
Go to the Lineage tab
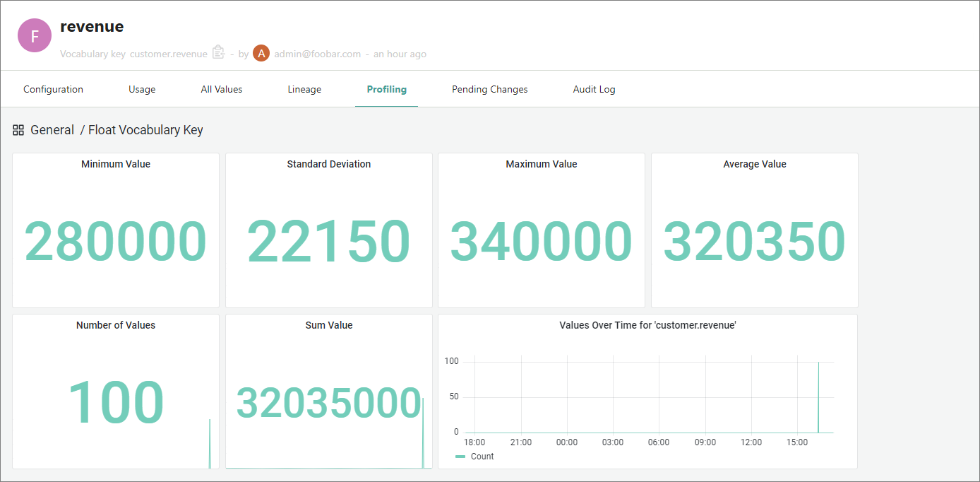coord(304,89)
